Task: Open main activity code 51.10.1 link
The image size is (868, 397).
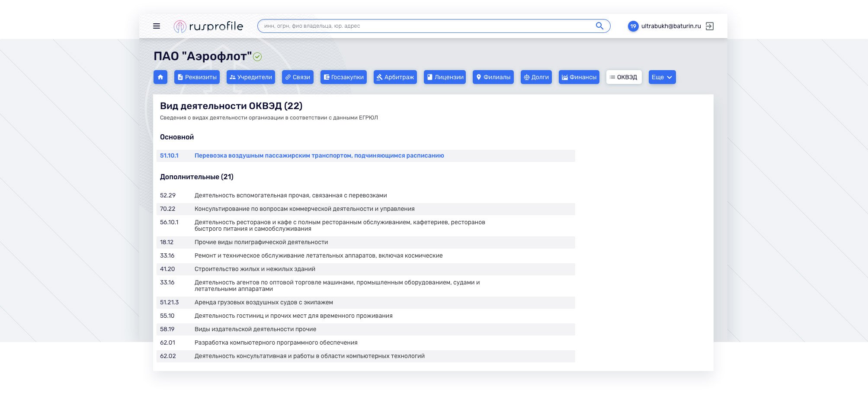Action: 169,155
